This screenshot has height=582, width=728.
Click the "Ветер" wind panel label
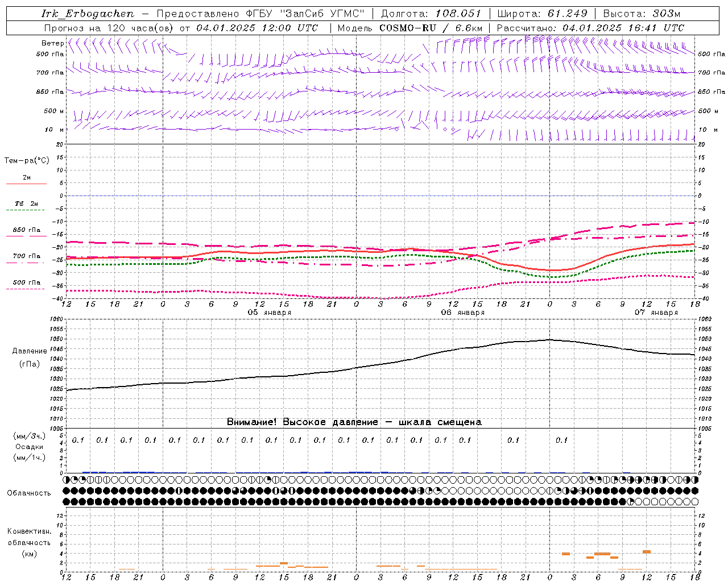(x=52, y=43)
